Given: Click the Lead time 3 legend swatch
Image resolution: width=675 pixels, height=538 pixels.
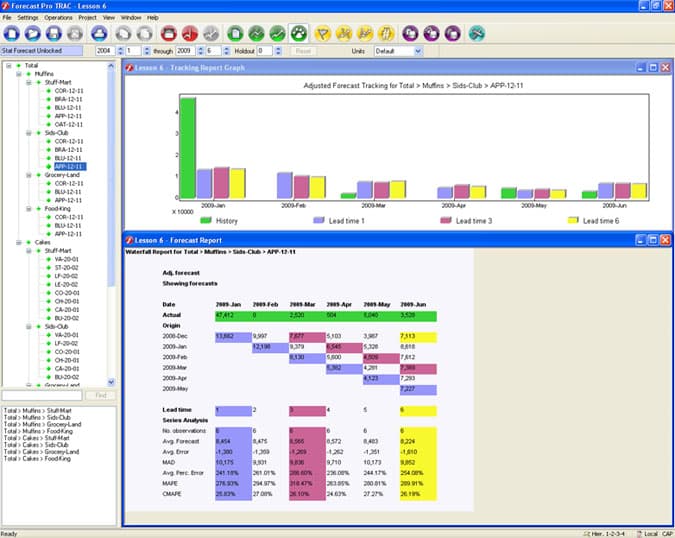Looking at the screenshot, I should [x=446, y=220].
